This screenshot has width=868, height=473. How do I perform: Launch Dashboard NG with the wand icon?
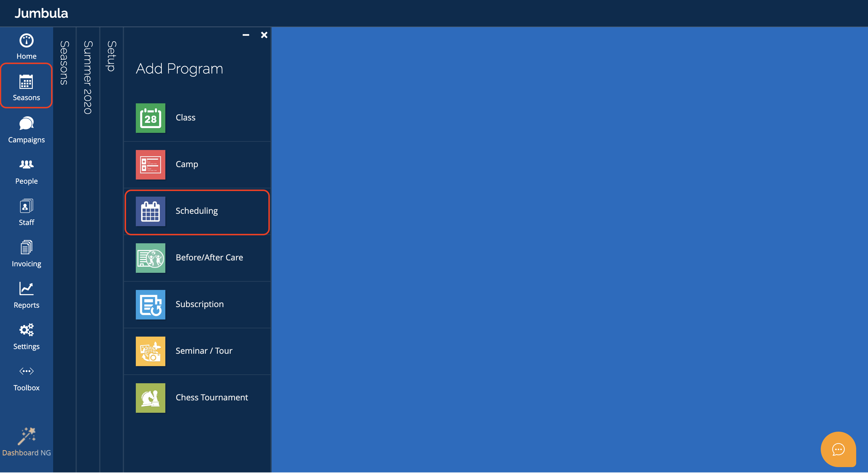pos(26,442)
